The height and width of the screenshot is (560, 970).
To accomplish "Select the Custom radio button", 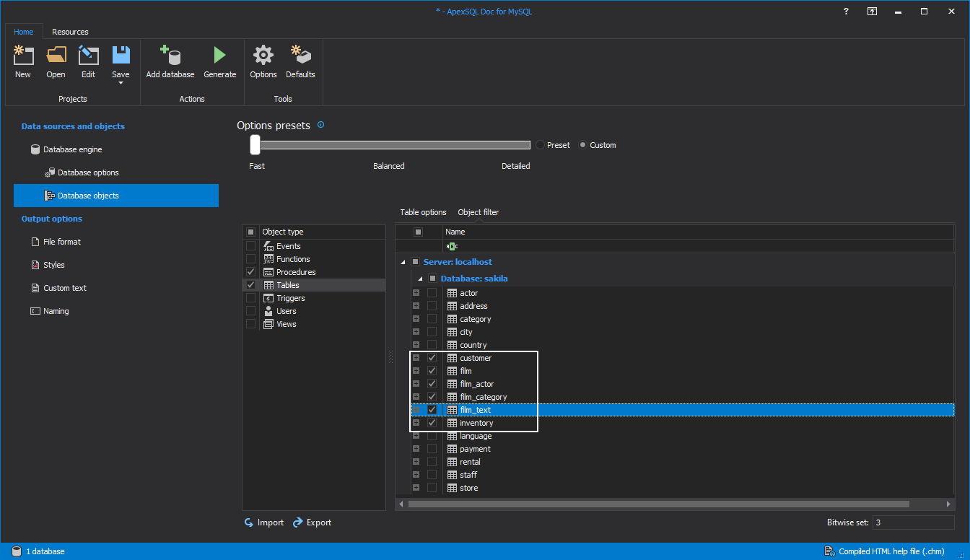I will 583,145.
